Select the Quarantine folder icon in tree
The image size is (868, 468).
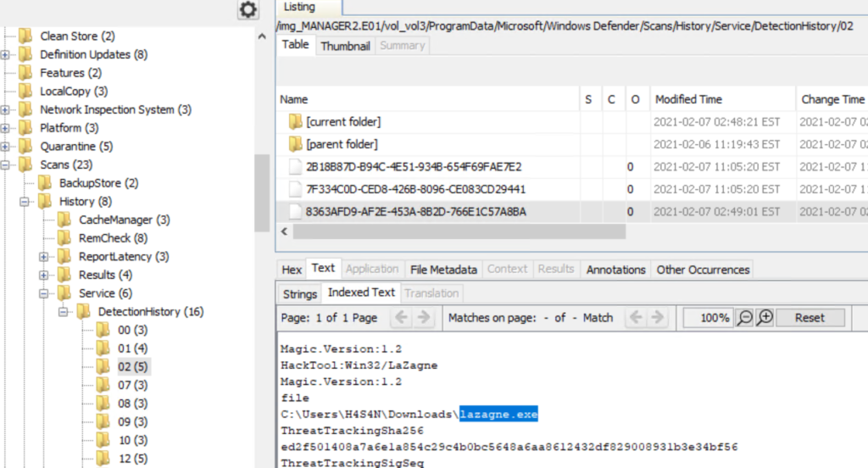pyautogui.click(x=25, y=146)
